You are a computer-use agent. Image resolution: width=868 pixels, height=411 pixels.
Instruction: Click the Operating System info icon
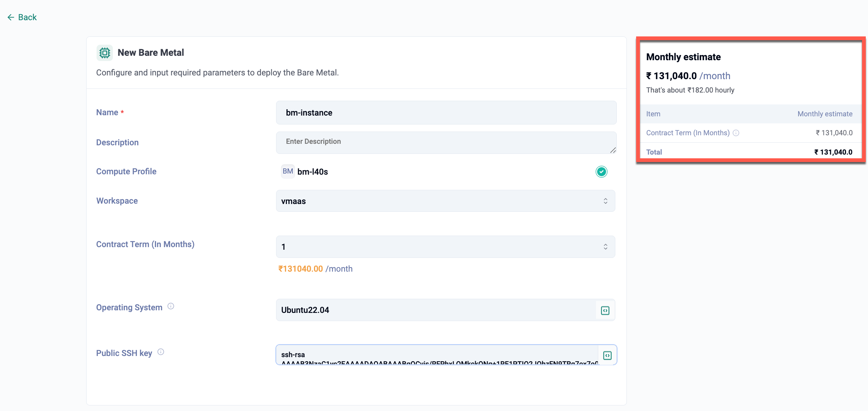click(x=171, y=306)
